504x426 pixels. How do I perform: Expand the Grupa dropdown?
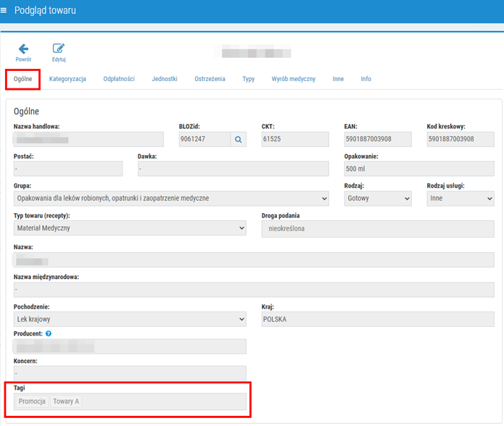pyautogui.click(x=171, y=199)
